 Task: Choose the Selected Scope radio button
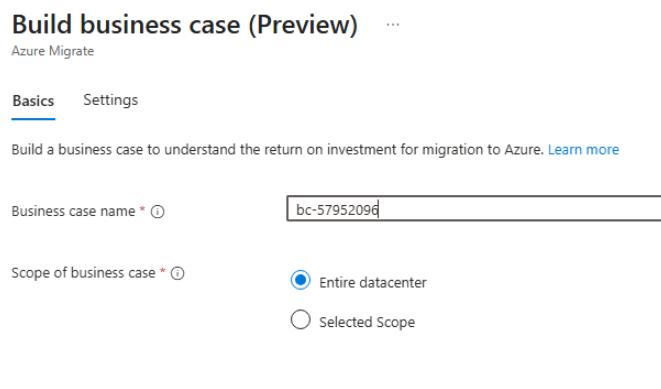(x=301, y=319)
